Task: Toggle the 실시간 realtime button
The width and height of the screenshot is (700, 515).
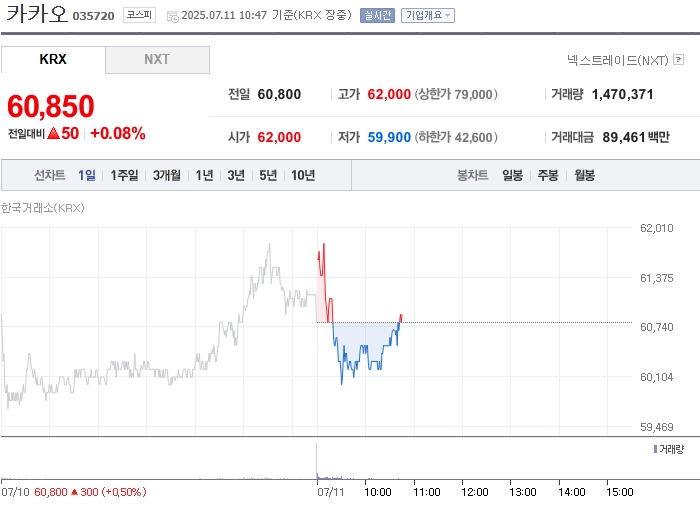Action: [x=377, y=15]
